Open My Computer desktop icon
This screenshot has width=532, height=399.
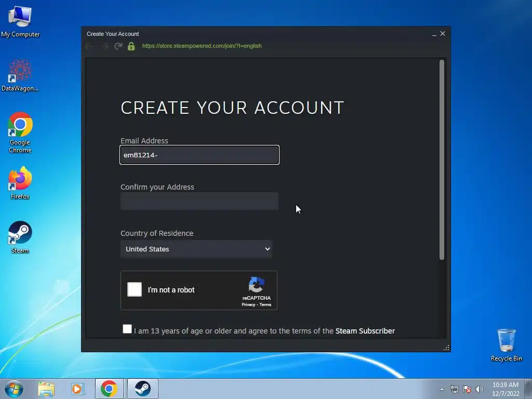click(20, 21)
